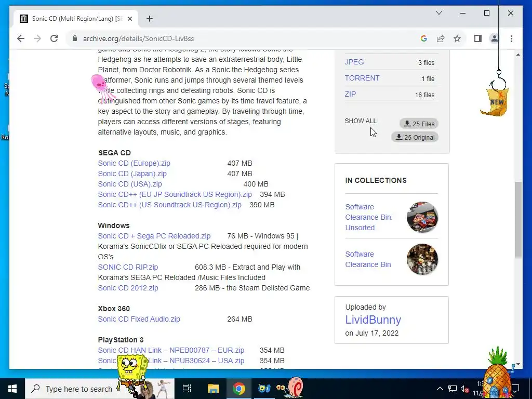Close the Sonic CD tab
Image resolution: width=532 pixels, height=399 pixels.
129,19
